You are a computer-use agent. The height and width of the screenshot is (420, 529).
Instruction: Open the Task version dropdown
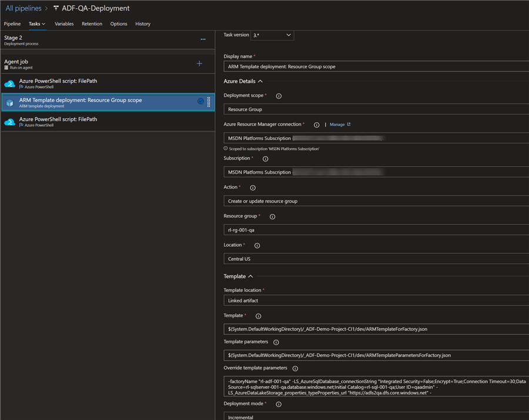pos(272,35)
